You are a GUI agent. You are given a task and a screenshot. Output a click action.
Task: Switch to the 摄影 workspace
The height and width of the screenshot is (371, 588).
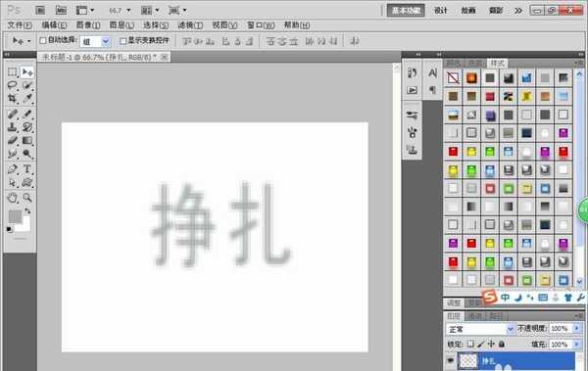pos(495,11)
